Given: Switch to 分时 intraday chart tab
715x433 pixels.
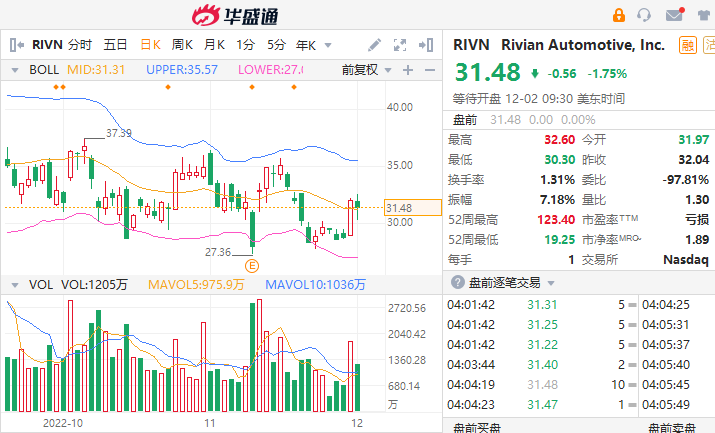Looking at the screenshot, I should coord(80,45).
